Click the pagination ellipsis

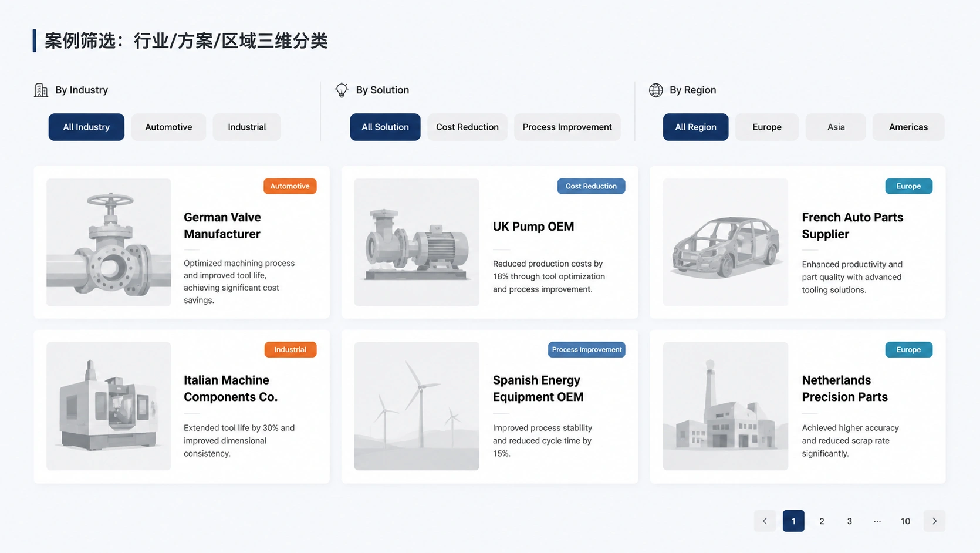[877, 521]
